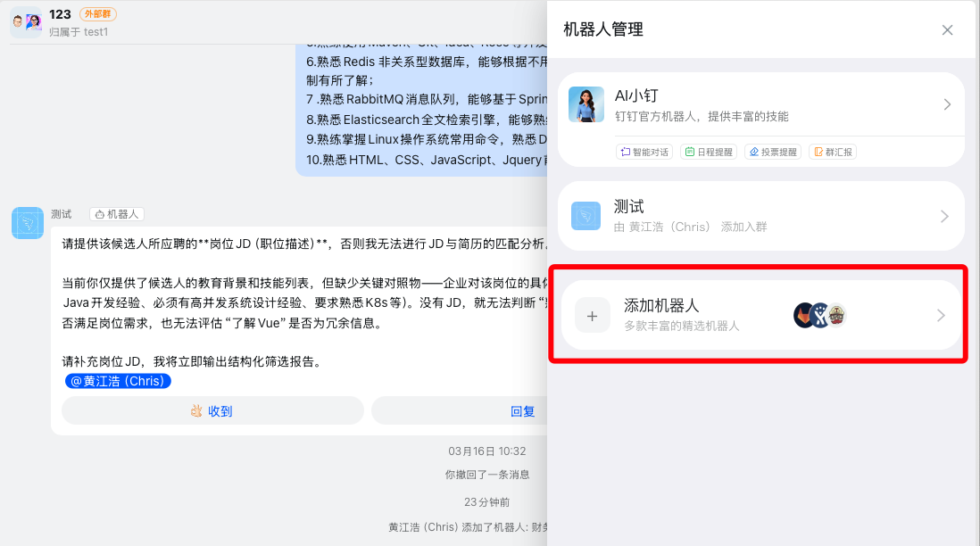Viewport: 980px width, 546px height.
Task: Expand 添加机器人 list via chevron
Action: [x=941, y=316]
